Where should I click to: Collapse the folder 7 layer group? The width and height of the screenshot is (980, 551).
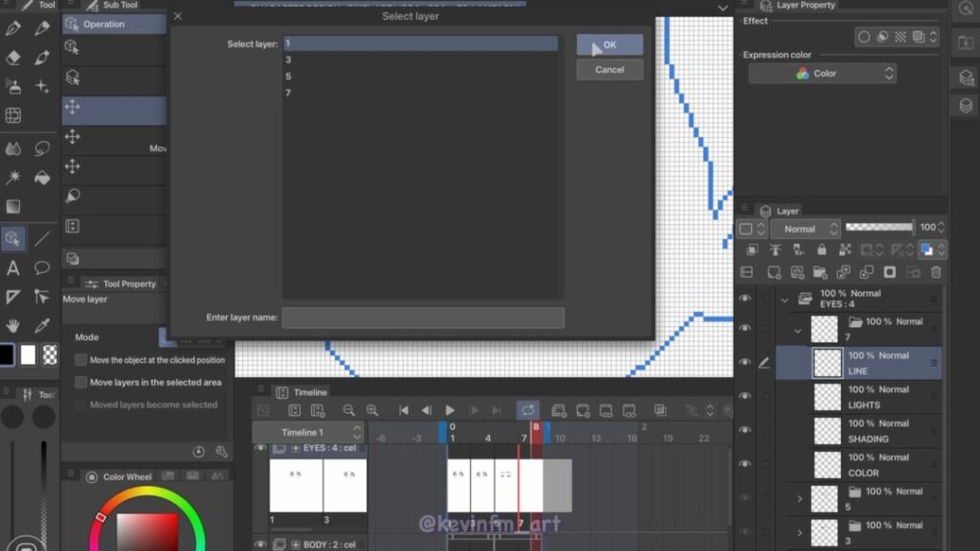tap(798, 330)
